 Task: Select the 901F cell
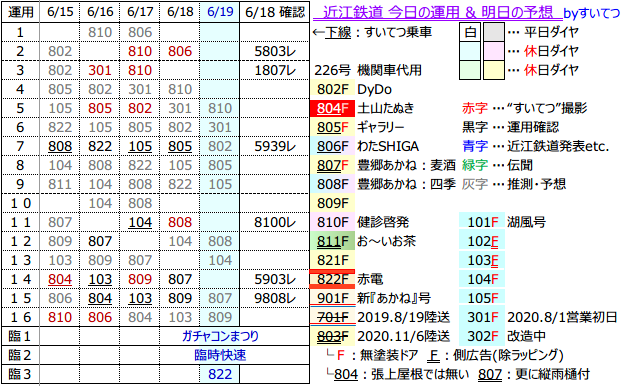[333, 298]
